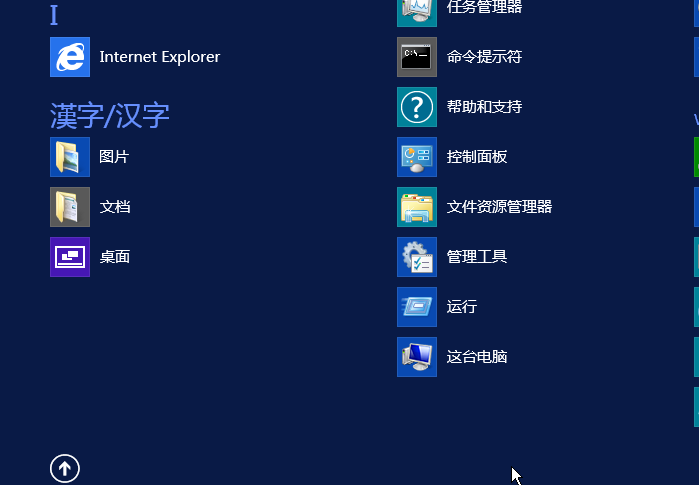699x485 pixels.
Task: Click the 运行 label text
Action: tap(462, 307)
